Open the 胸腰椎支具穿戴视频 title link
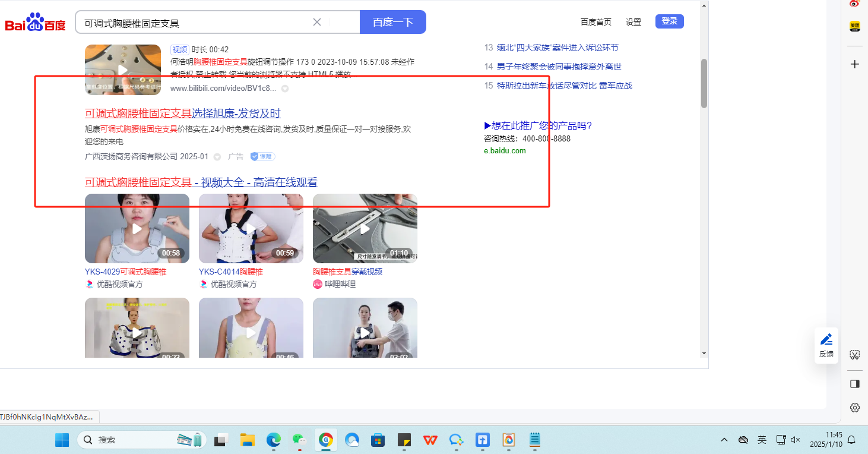This screenshot has width=868, height=454. click(348, 272)
